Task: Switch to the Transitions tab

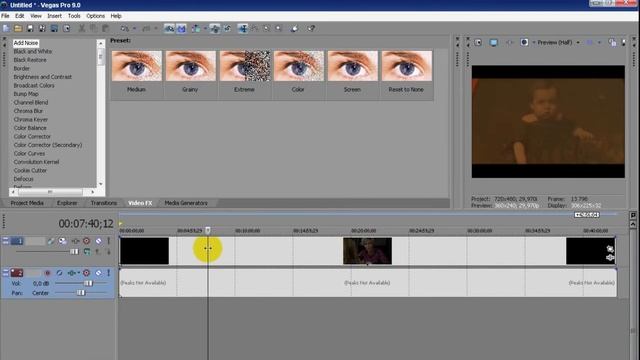Action: pos(104,203)
